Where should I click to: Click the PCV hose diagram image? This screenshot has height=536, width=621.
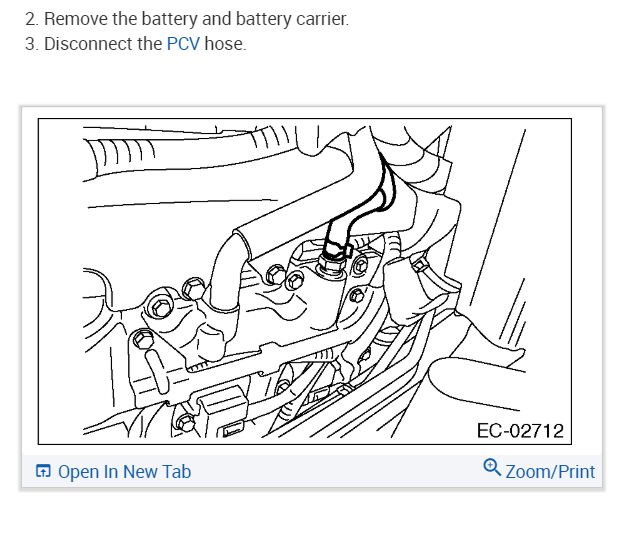305,281
